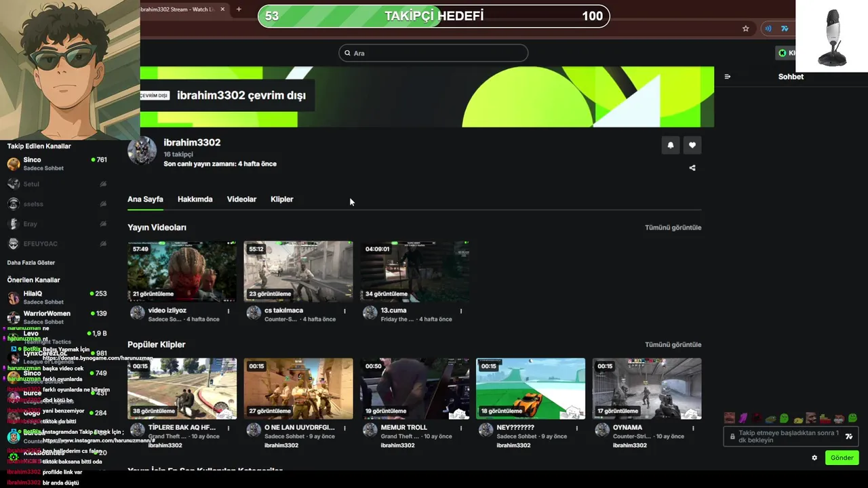The width and height of the screenshot is (868, 488).
Task: Open offline channel sselss in sidebar
Action: click(x=57, y=203)
